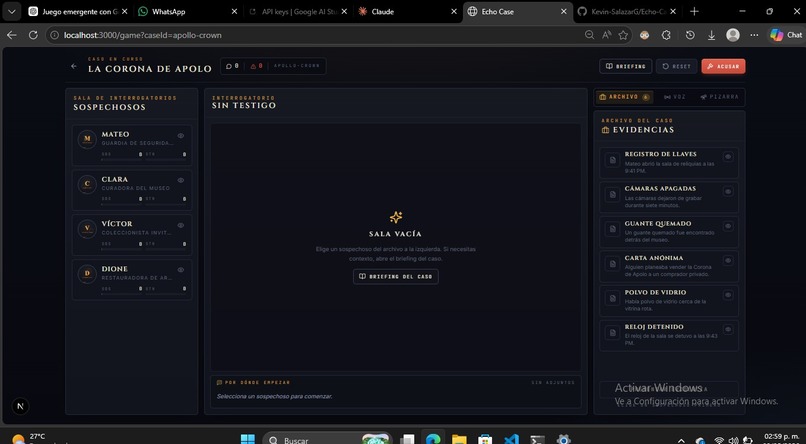The height and width of the screenshot is (444, 806).
Task: Click document icon of Registro de Llaves
Action: point(612,160)
